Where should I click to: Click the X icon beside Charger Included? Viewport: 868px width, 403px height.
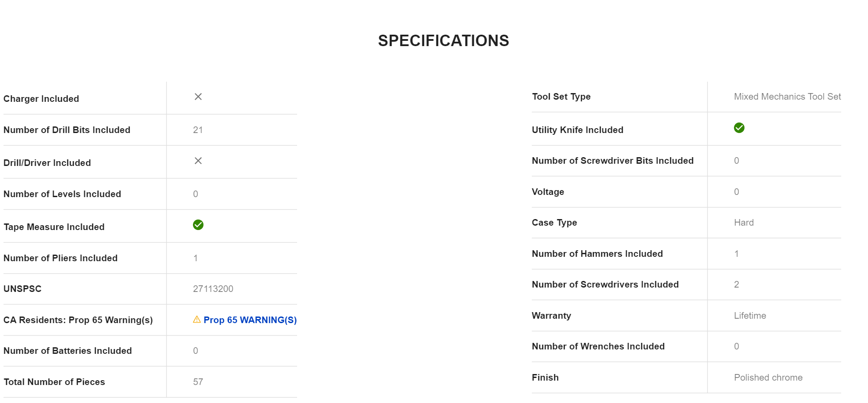(198, 97)
